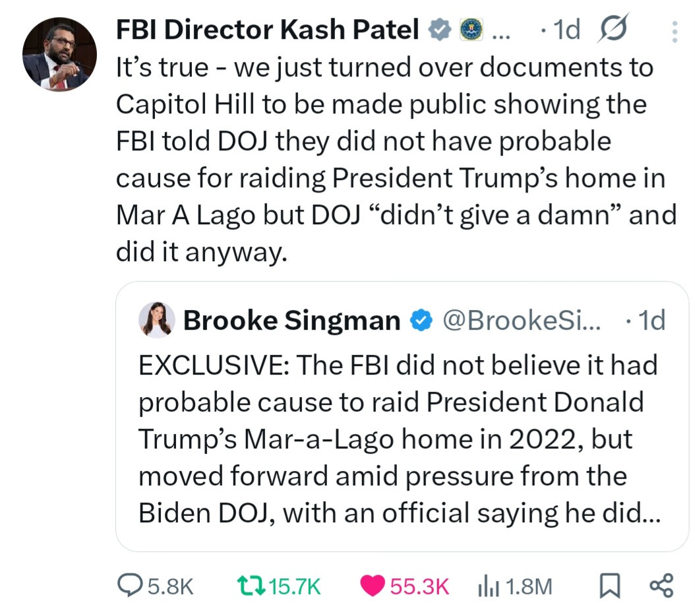
Task: View post analytics with the bar chart icon
Action: [487, 585]
